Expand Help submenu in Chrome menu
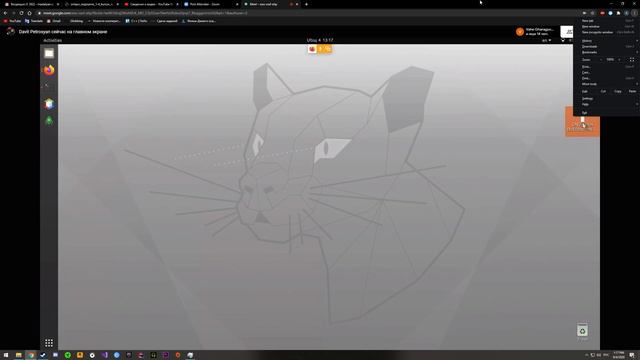Screen dimensions: 640x360 click(x=607, y=104)
